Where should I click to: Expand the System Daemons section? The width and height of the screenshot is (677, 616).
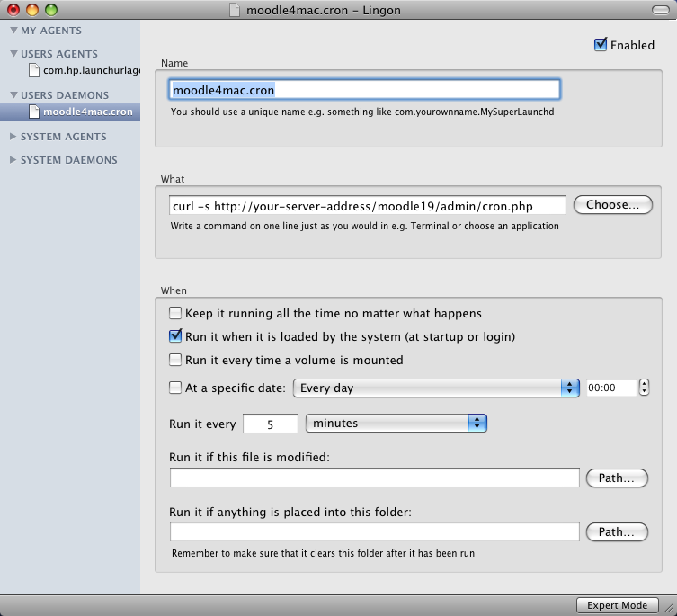click(13, 160)
